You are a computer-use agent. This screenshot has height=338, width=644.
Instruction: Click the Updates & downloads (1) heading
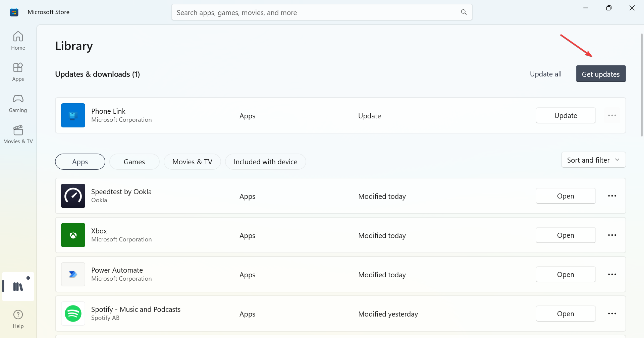click(97, 74)
